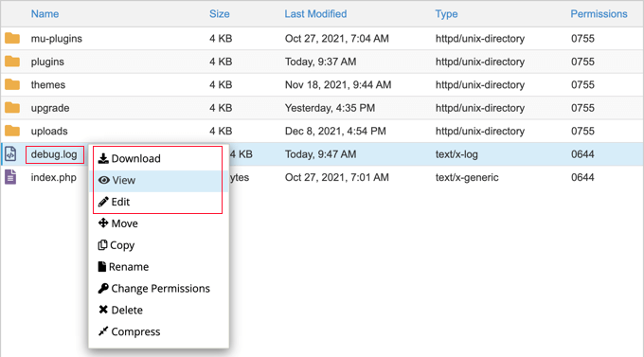Select the debug.log file name
This screenshot has width=644, height=357.
(x=54, y=154)
